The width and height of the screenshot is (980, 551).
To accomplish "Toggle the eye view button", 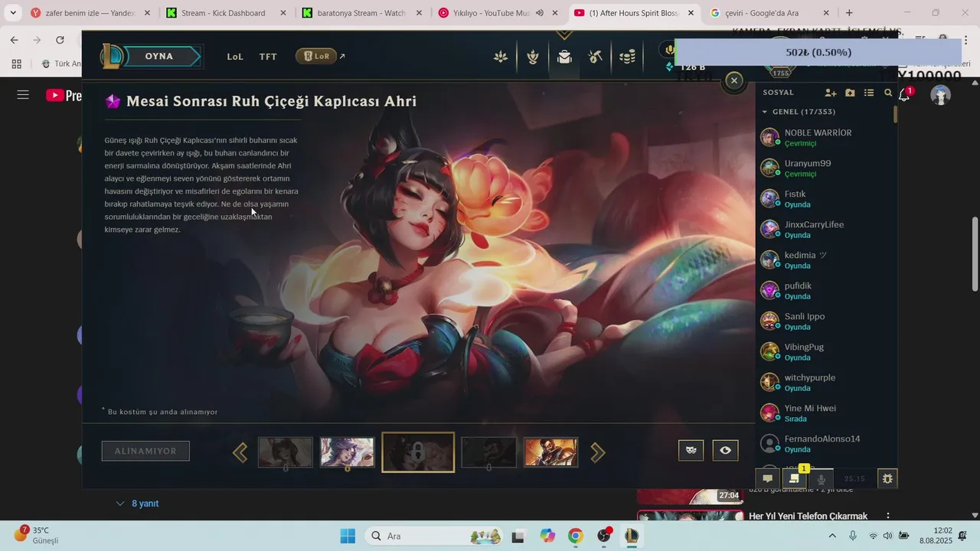I will 725,450.
